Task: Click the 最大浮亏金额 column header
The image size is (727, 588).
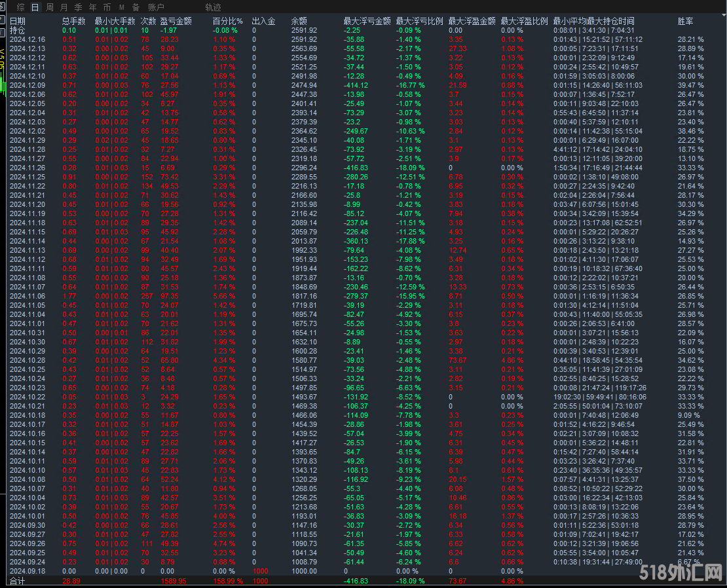Action: click(367, 21)
